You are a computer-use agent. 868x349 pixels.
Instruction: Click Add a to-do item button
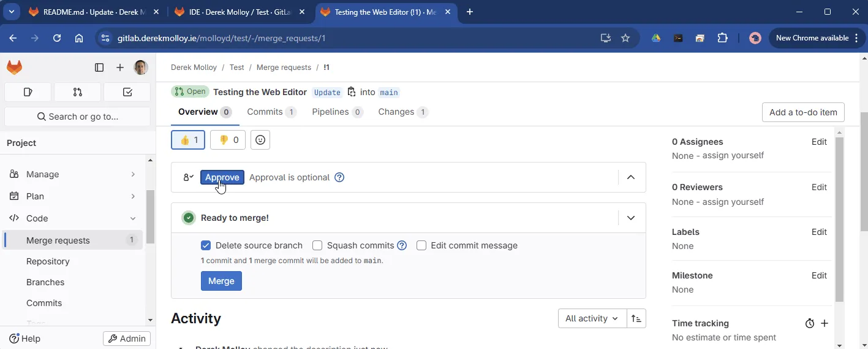point(803,112)
